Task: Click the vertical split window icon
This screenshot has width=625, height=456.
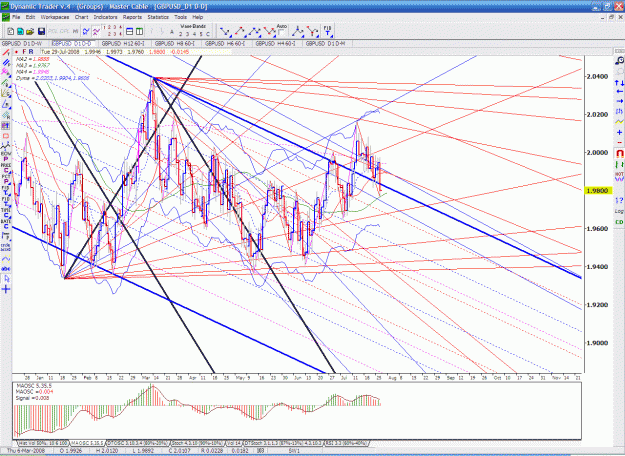Action: 139,31
